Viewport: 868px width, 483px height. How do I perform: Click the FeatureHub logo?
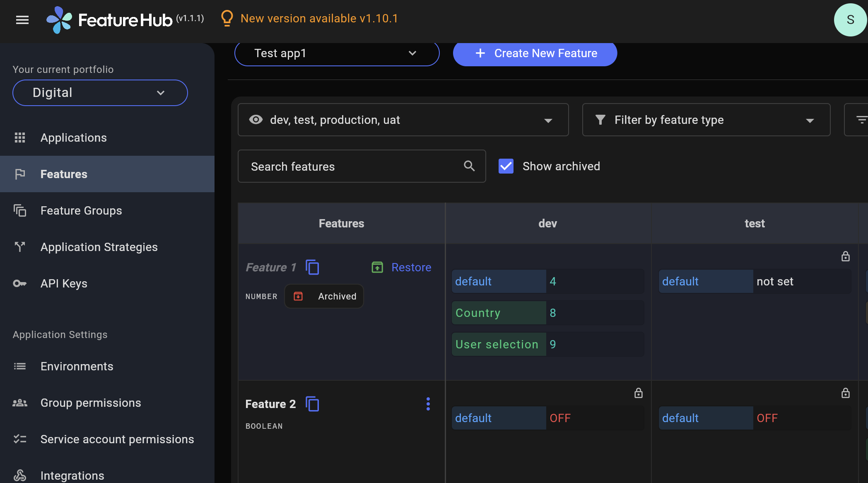pyautogui.click(x=109, y=20)
